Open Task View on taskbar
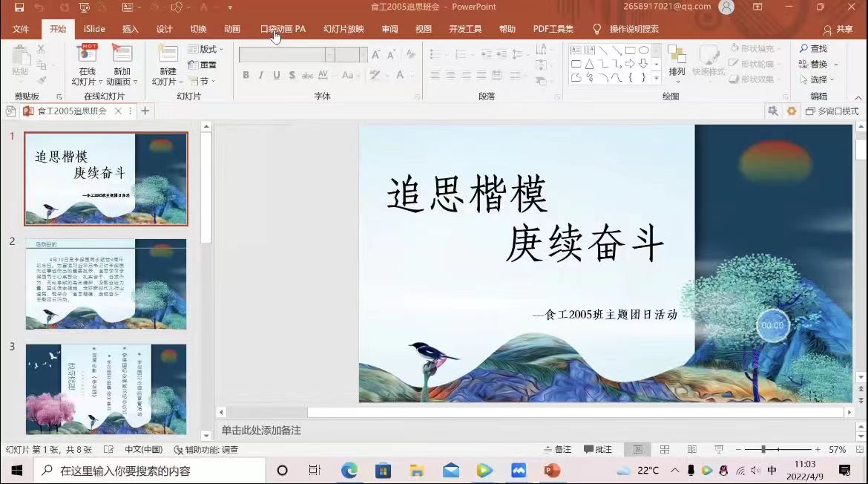 [315, 471]
